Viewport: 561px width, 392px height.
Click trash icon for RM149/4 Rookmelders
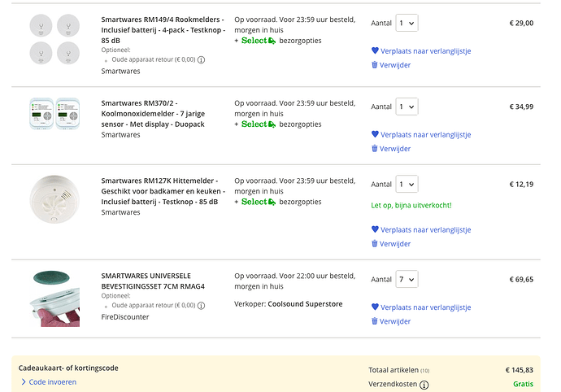click(374, 65)
